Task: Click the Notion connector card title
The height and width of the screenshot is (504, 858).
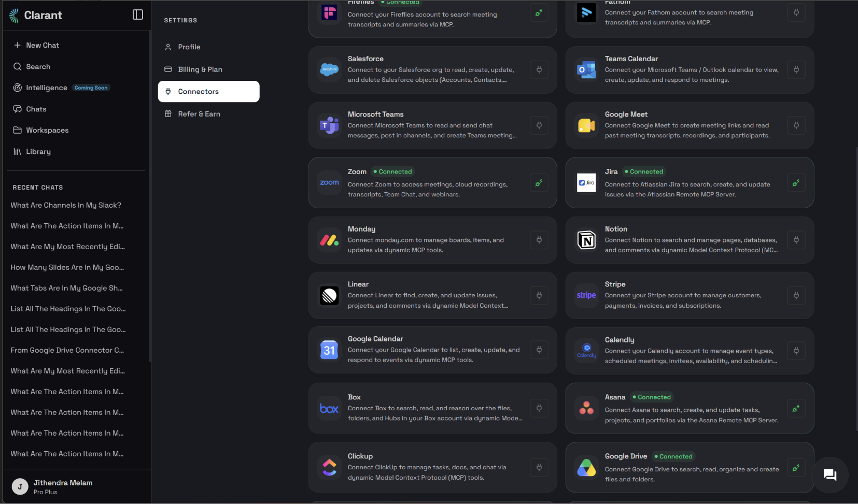Action: (616, 229)
